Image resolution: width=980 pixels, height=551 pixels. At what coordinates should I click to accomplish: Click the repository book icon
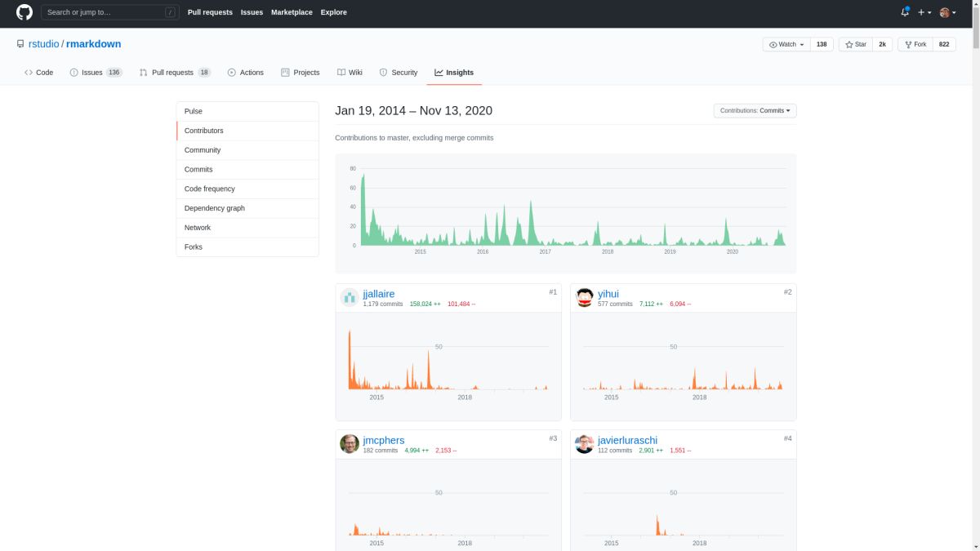coord(20,44)
